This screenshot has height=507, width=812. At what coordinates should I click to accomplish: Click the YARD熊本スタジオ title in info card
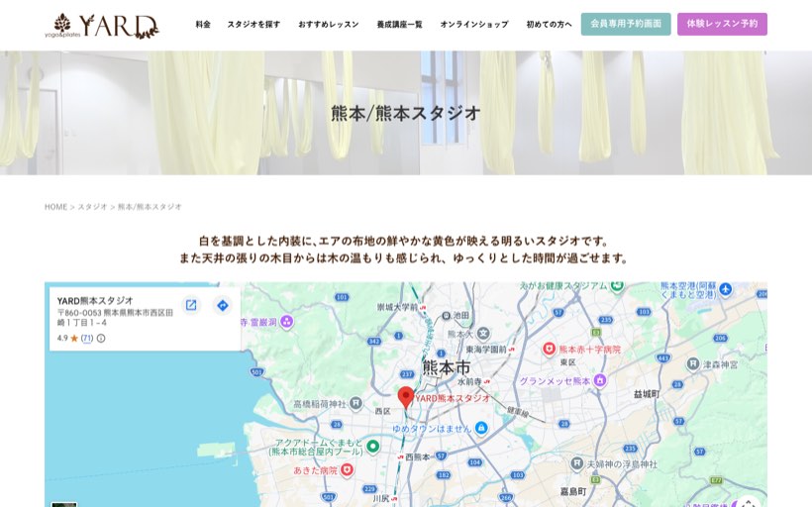click(x=95, y=301)
